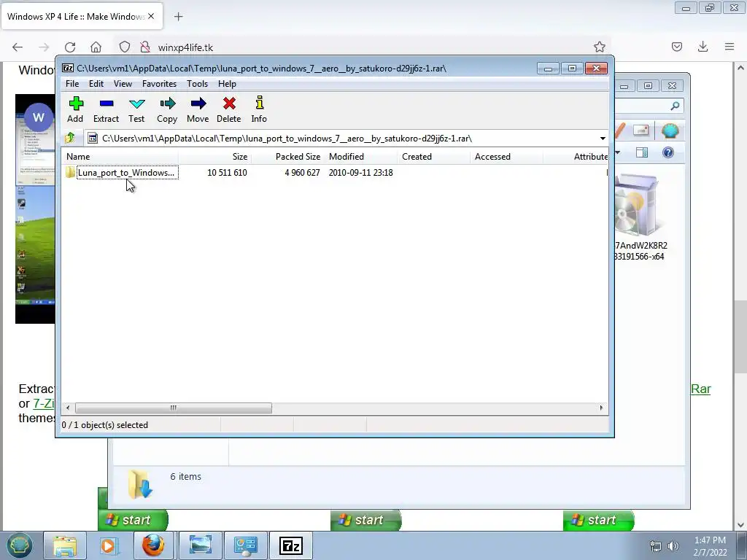Click the Explorer help question mark icon
Viewport: 747px width, 560px height.
point(668,152)
